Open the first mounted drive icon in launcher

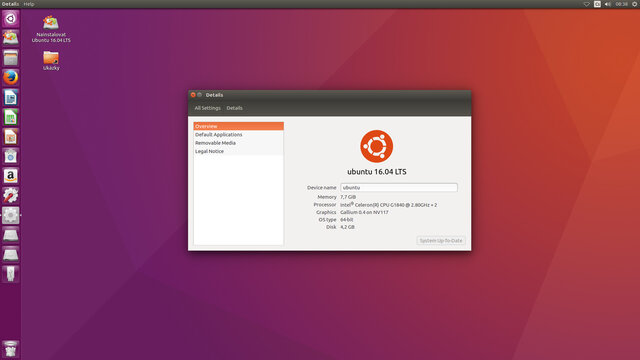11,235
